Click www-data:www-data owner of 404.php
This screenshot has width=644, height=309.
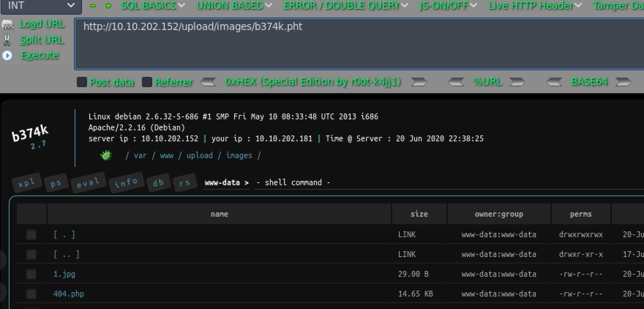click(x=499, y=294)
